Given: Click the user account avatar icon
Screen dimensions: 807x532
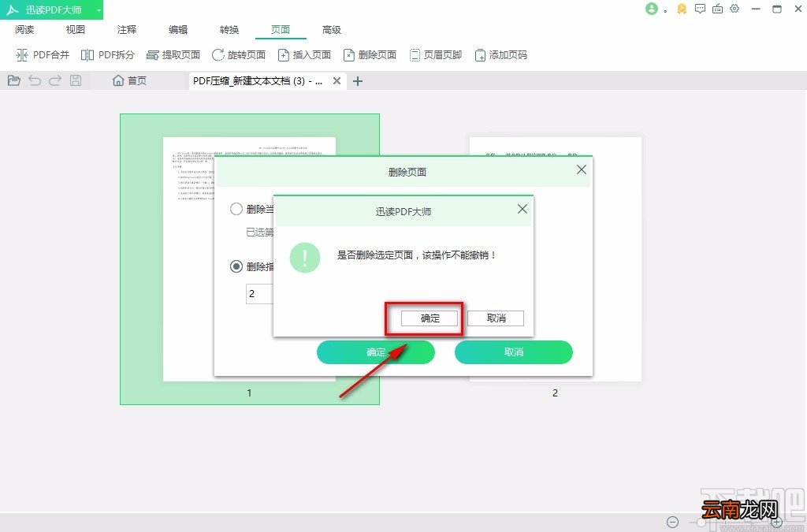Looking at the screenshot, I should (x=652, y=9).
